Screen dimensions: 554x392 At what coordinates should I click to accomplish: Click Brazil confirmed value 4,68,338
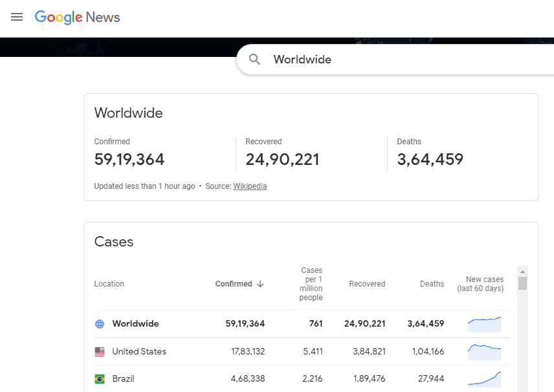pyautogui.click(x=248, y=378)
